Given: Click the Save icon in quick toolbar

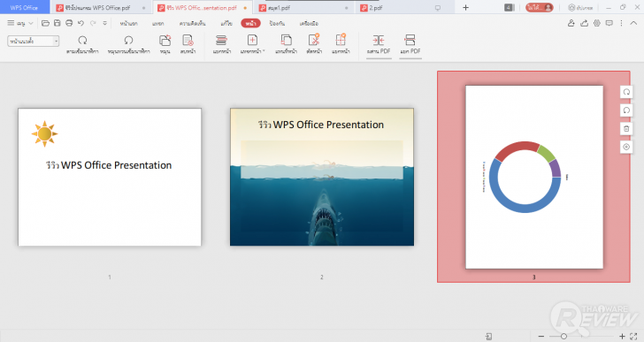Looking at the screenshot, I should click(x=57, y=23).
